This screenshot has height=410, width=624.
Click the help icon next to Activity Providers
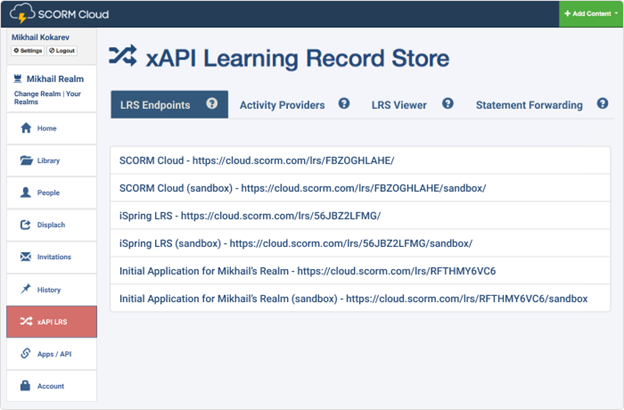pyautogui.click(x=344, y=103)
